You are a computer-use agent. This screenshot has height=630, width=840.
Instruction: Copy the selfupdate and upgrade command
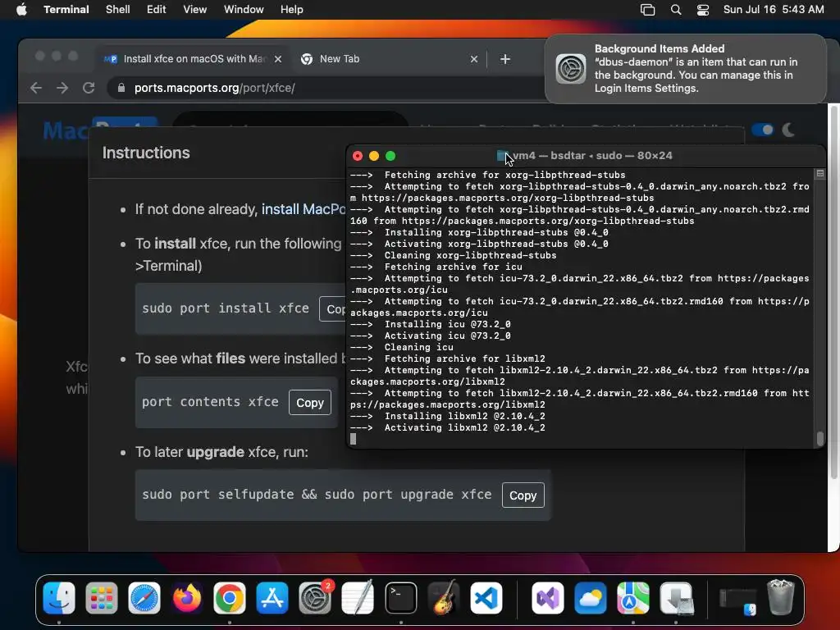coord(523,495)
